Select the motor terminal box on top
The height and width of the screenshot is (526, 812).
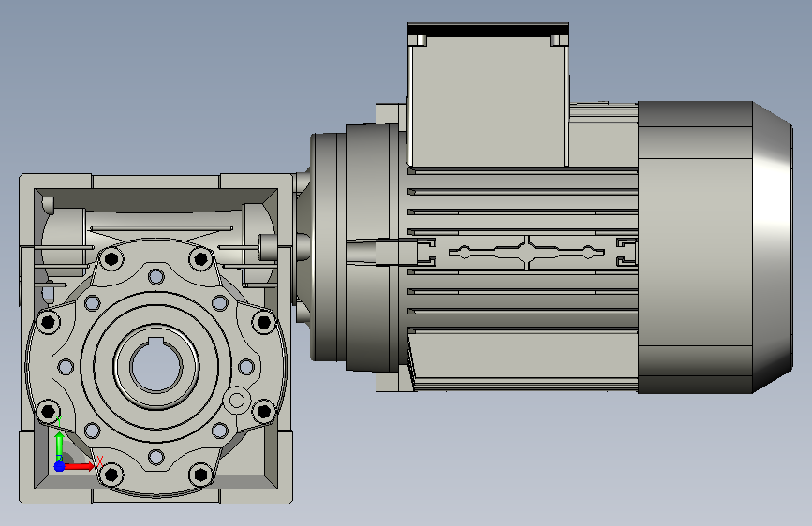488,95
